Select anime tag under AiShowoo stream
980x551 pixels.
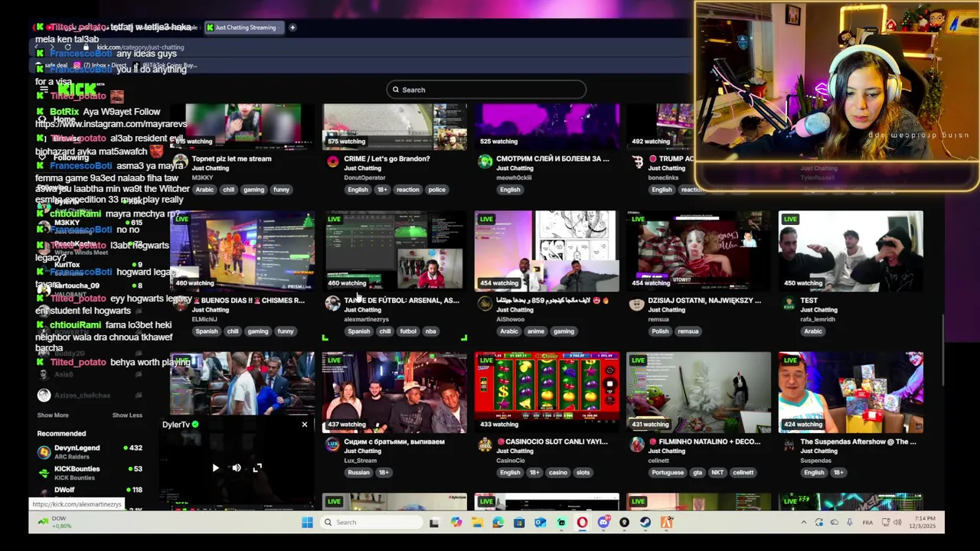535,331
